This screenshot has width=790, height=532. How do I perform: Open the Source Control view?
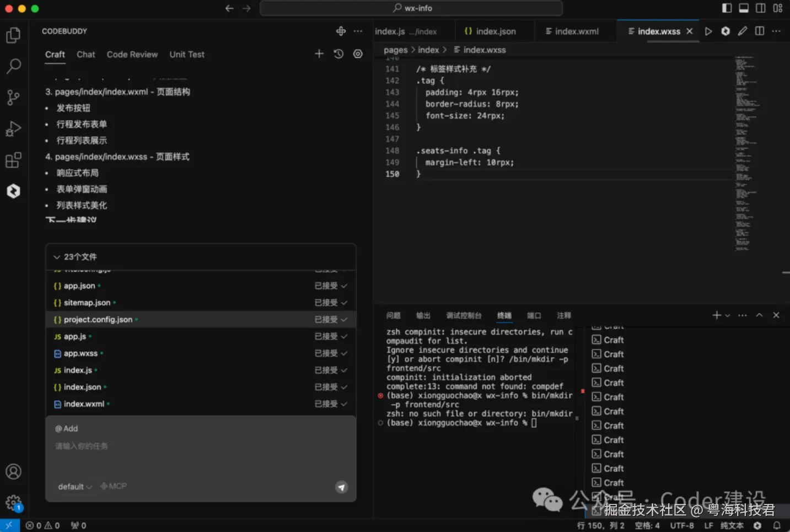(13, 98)
